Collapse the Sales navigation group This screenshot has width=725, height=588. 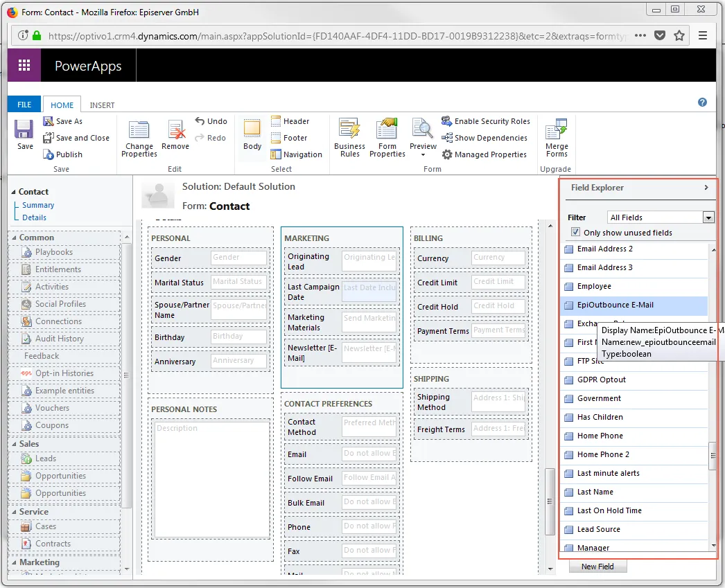click(14, 444)
